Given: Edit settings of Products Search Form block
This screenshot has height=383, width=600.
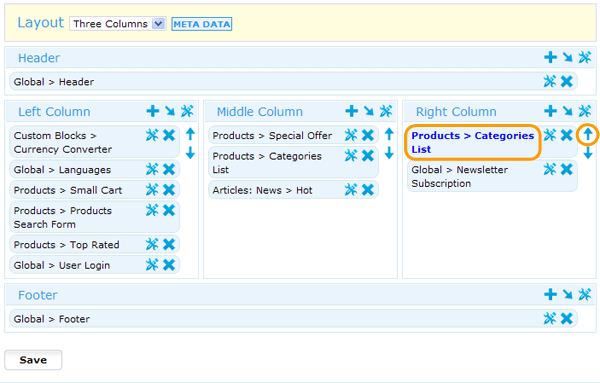Looking at the screenshot, I should (152, 210).
